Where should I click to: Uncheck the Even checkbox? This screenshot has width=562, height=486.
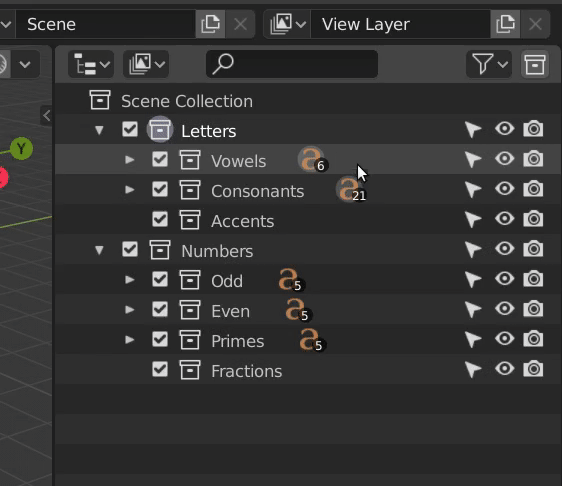(160, 309)
